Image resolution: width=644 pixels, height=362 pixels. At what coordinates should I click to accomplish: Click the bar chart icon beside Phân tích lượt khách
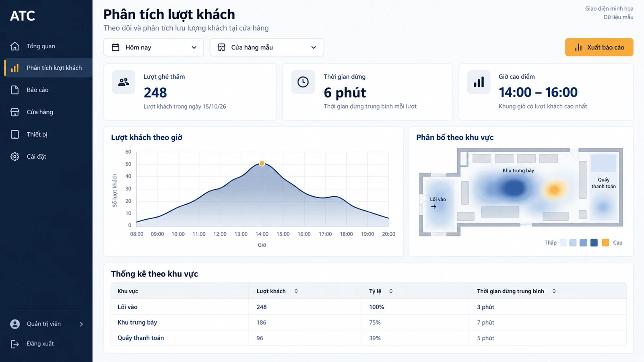coord(15,68)
